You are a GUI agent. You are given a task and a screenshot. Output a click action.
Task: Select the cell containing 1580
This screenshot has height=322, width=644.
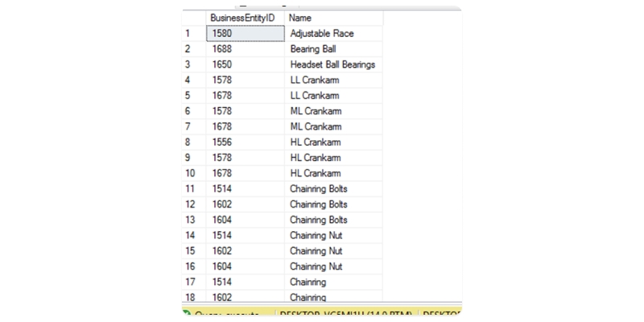(x=245, y=33)
